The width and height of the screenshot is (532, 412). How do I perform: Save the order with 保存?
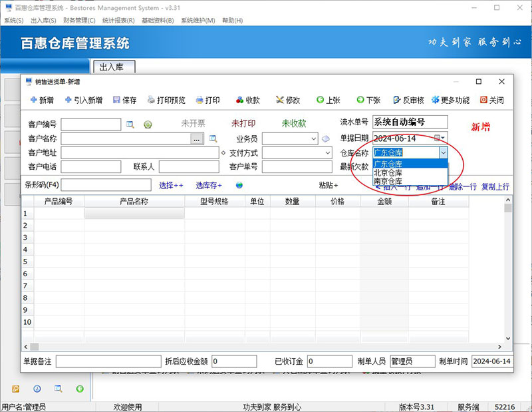(x=125, y=100)
